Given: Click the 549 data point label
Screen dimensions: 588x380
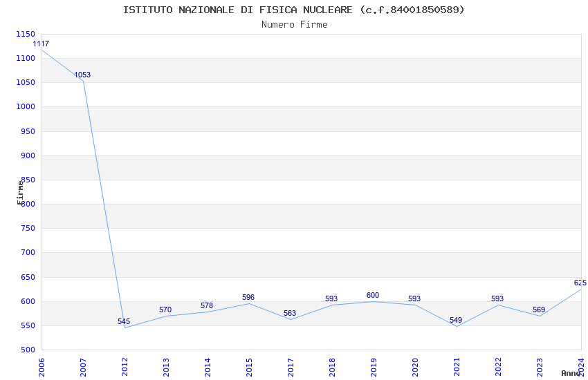Looking at the screenshot, I should tap(456, 320).
